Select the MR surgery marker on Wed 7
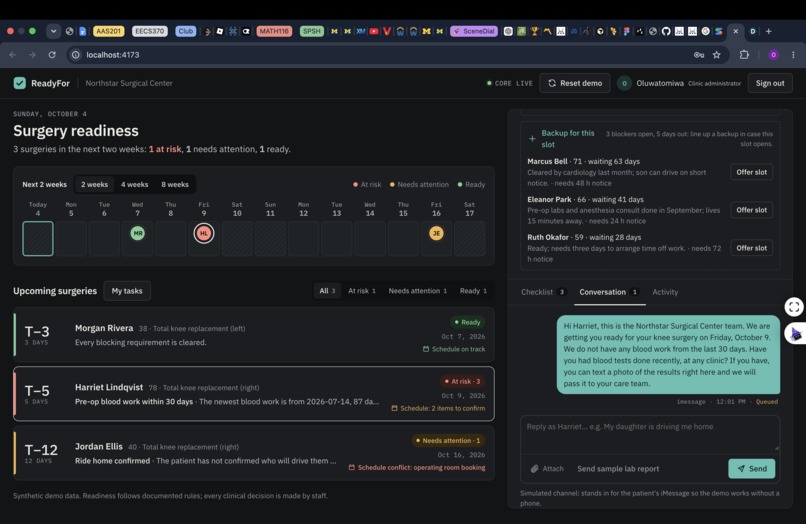Viewport: 806px width, 524px height. [137, 233]
